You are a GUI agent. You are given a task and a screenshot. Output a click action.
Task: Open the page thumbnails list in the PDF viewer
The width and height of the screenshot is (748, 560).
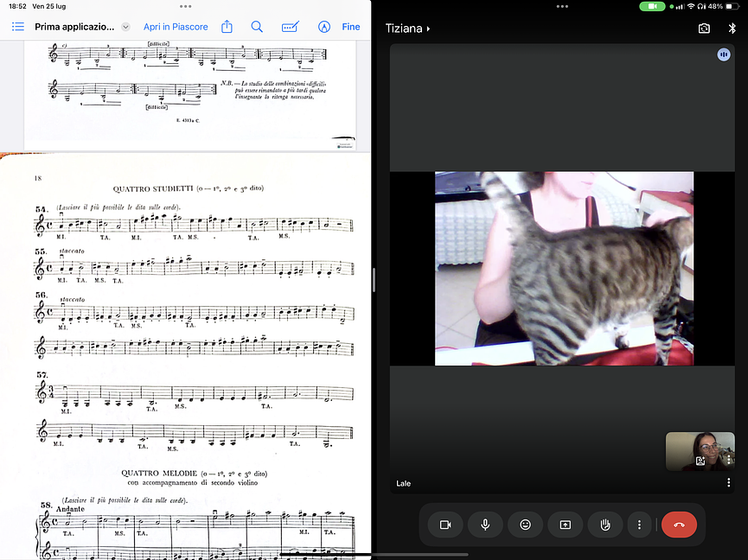tap(17, 27)
